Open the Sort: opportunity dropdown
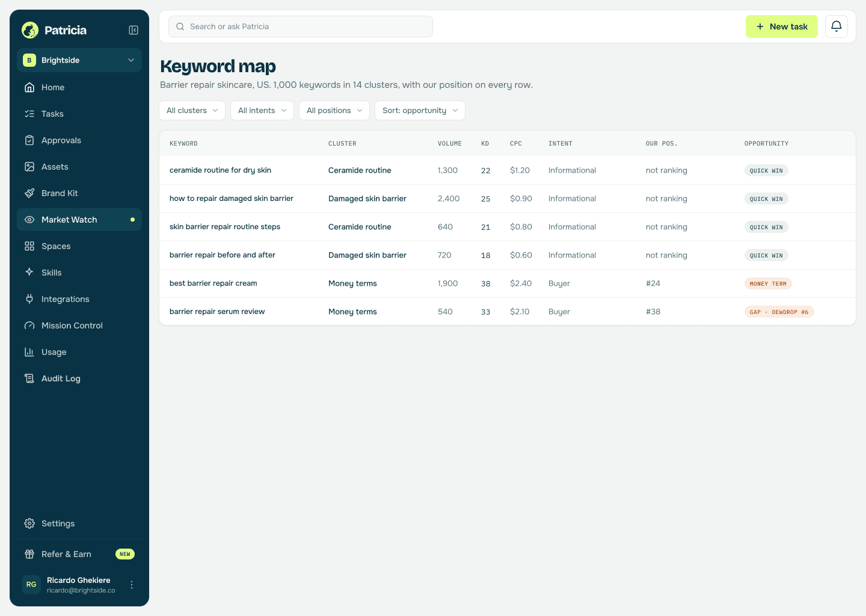The height and width of the screenshot is (616, 866). (420, 111)
